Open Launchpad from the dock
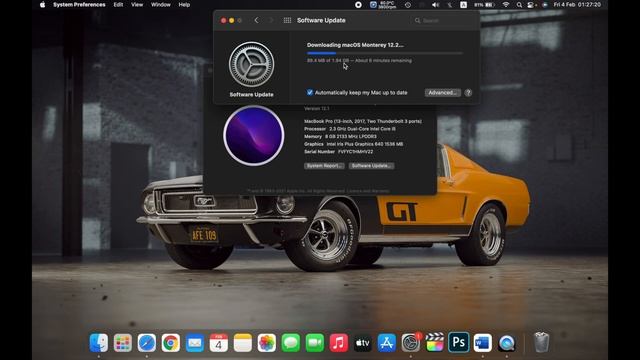 tap(122, 342)
